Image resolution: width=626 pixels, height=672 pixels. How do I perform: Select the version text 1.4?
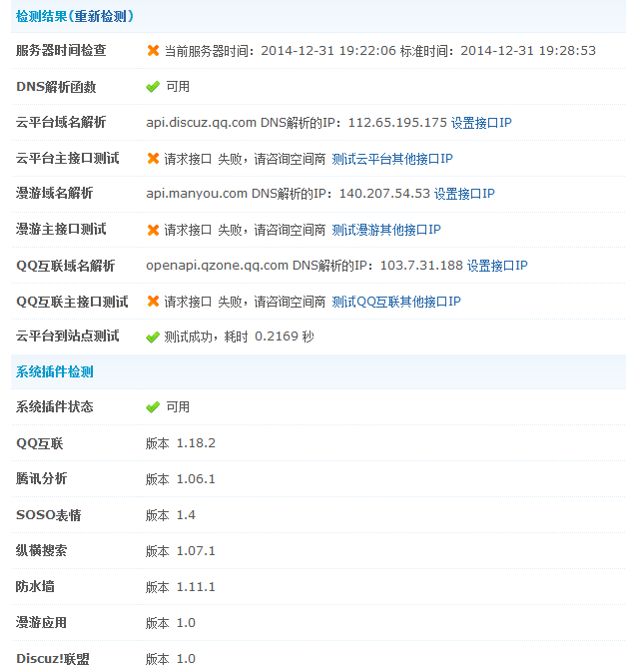[x=186, y=515]
